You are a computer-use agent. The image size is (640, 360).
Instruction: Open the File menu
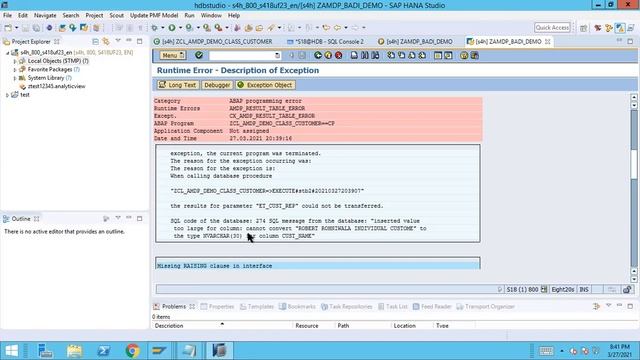click(x=7, y=15)
